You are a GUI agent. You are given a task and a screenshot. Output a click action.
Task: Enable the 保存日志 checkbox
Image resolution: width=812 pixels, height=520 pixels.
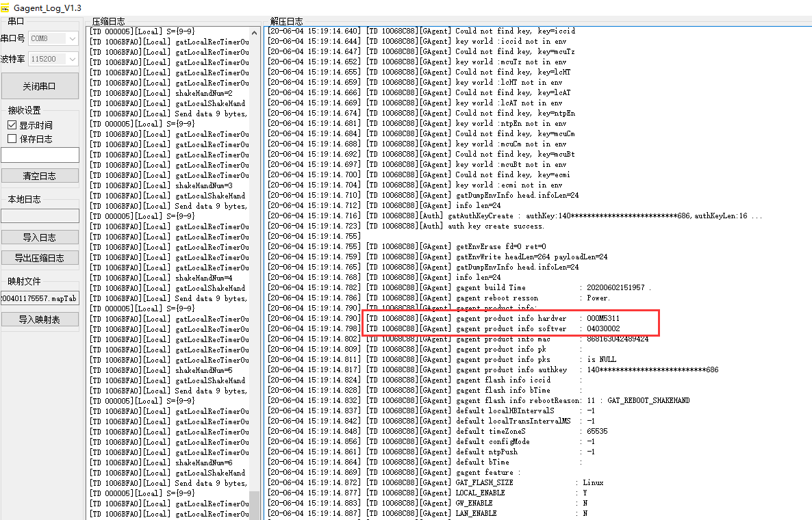tap(12, 139)
